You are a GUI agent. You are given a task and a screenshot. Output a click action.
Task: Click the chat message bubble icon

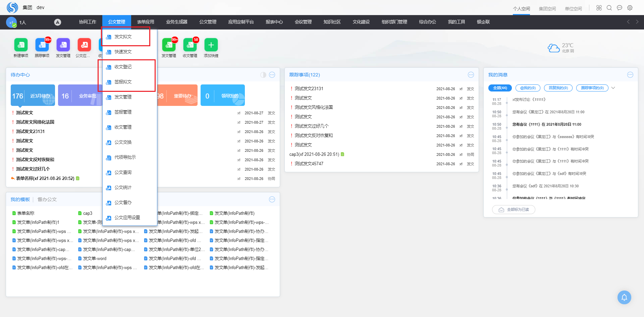[x=620, y=8]
